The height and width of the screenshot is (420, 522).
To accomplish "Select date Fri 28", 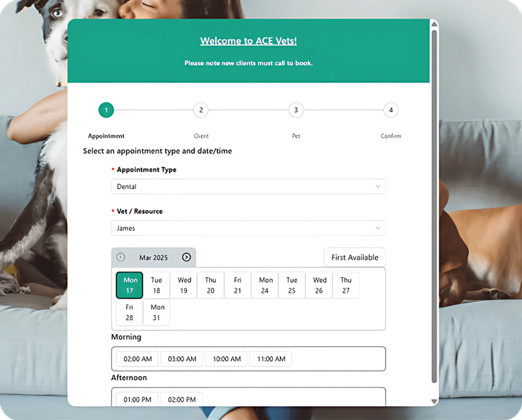I will [x=129, y=312].
